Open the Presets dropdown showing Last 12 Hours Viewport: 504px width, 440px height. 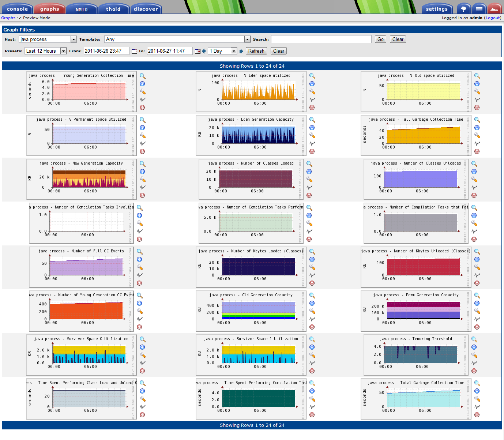[46, 51]
